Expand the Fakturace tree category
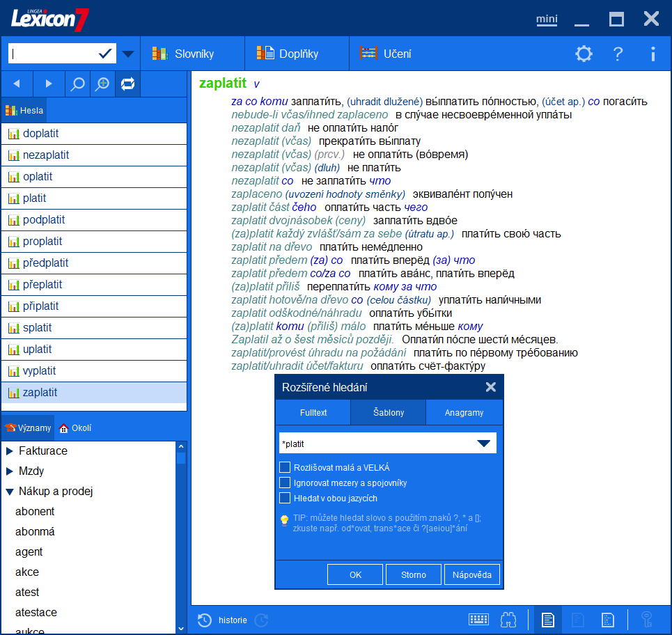 pyautogui.click(x=10, y=451)
